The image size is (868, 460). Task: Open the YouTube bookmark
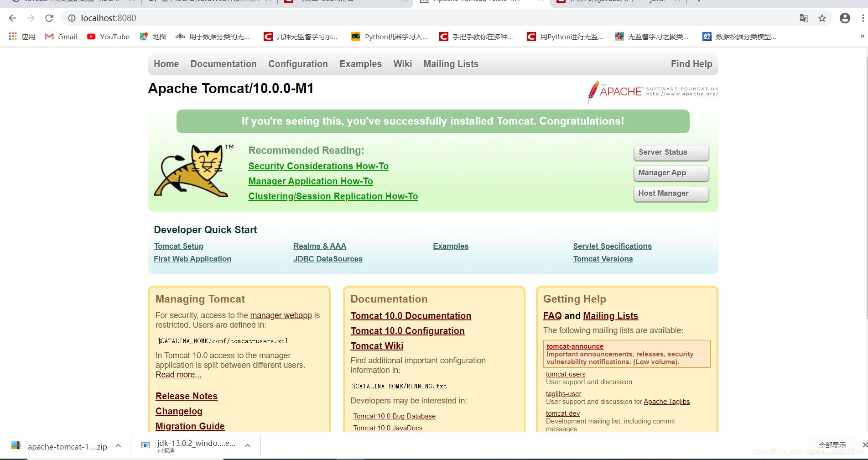click(108, 37)
